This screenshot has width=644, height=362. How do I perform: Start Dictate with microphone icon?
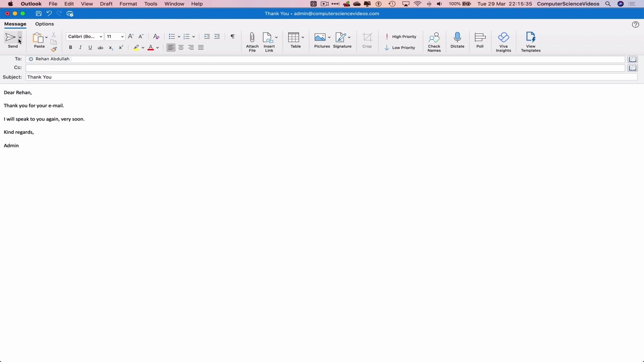pyautogui.click(x=457, y=40)
